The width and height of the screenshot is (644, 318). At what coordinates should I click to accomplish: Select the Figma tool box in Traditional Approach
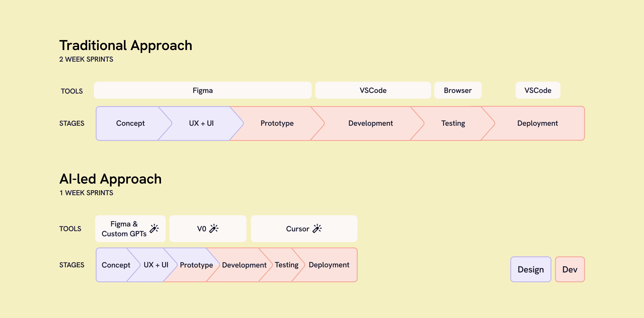[x=203, y=90]
